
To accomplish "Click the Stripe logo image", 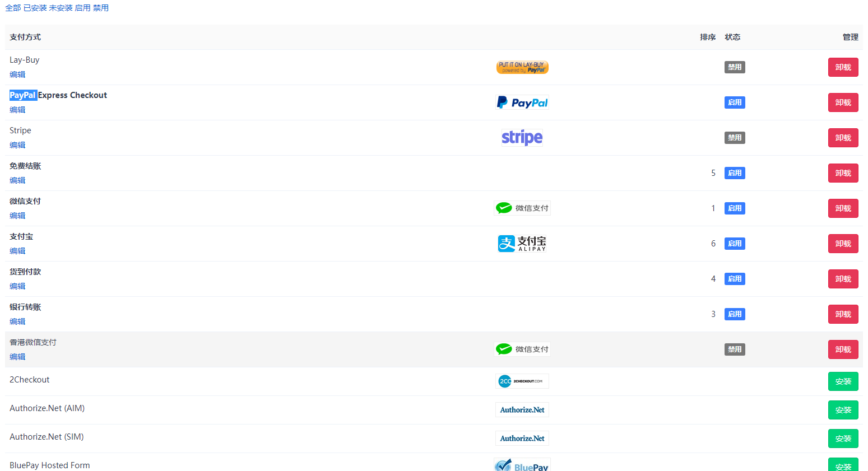I will [x=522, y=138].
